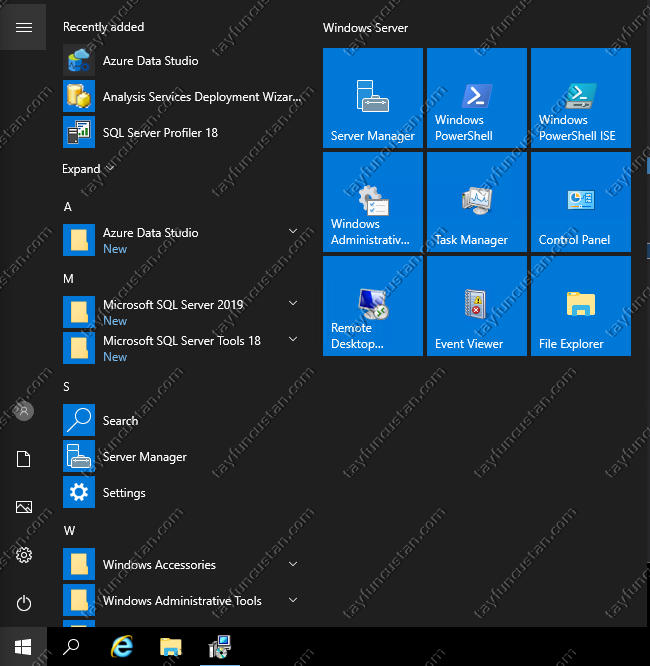Open Analysis Services Deployment Wizard
The image size is (650, 666).
tap(183, 97)
